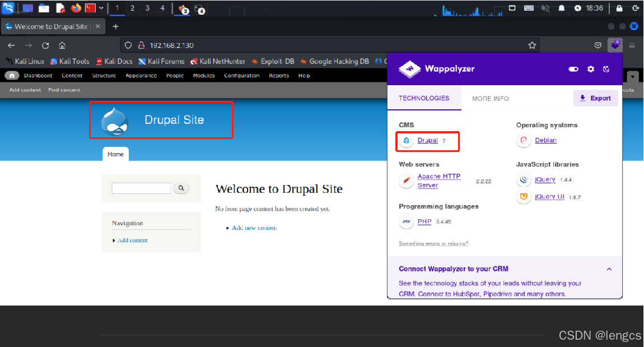Open Wappalyzer settings gear
644x347 pixels.
click(x=591, y=69)
